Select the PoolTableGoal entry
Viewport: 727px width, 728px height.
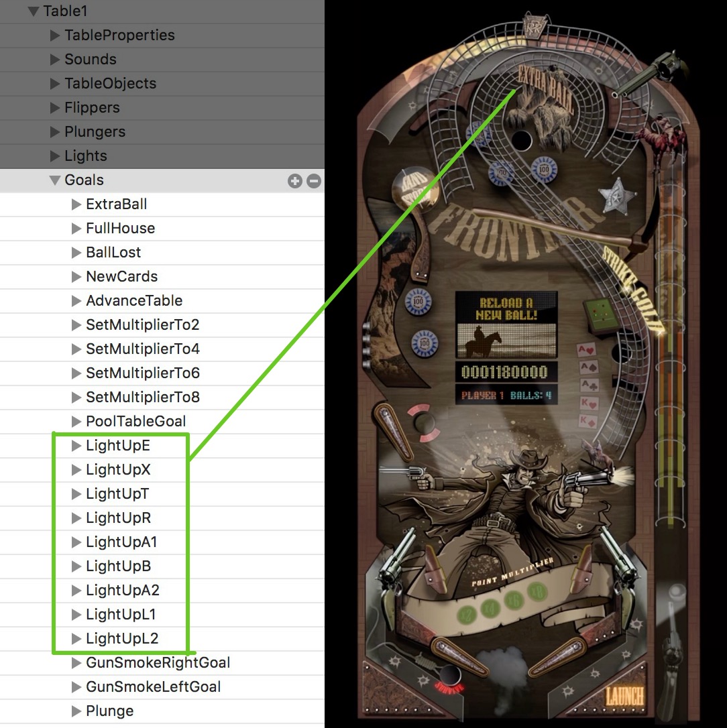pos(135,421)
